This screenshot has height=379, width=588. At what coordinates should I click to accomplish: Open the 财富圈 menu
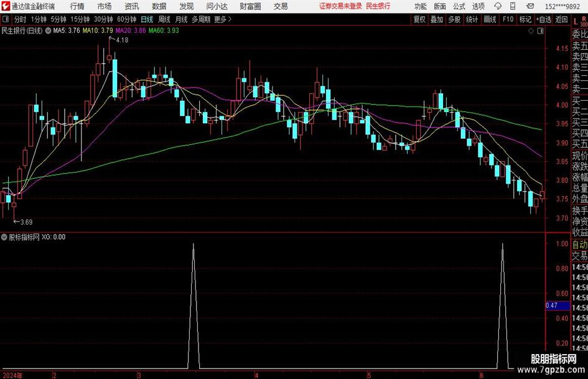[250, 6]
